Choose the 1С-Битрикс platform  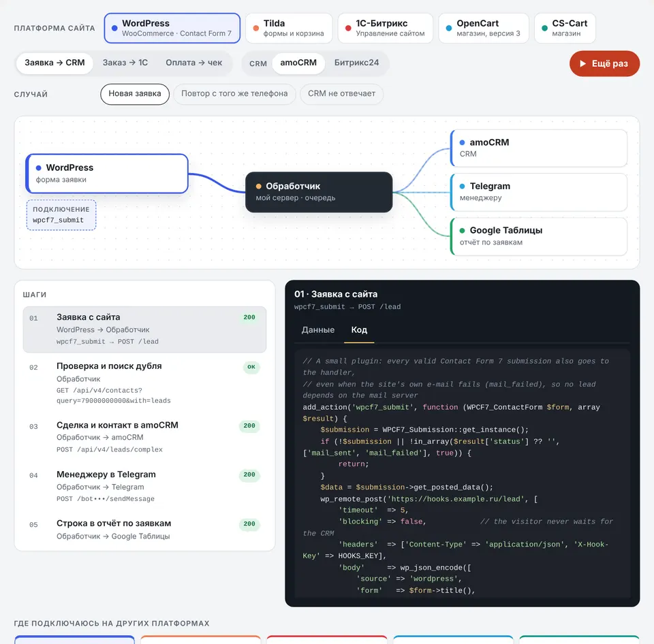click(386, 28)
